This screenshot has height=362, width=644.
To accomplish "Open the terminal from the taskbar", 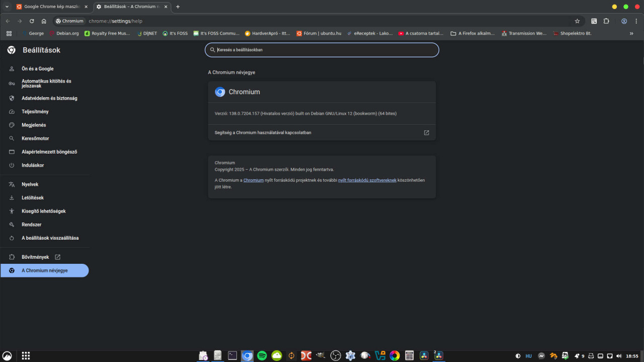I will tap(232, 355).
